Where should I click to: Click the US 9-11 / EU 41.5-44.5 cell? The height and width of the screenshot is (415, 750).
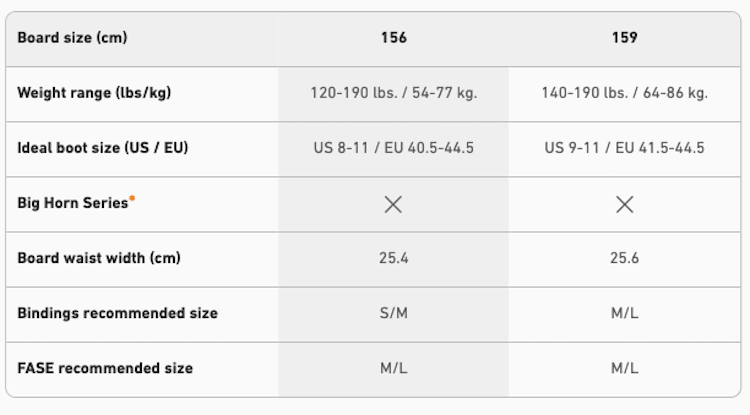pyautogui.click(x=624, y=148)
